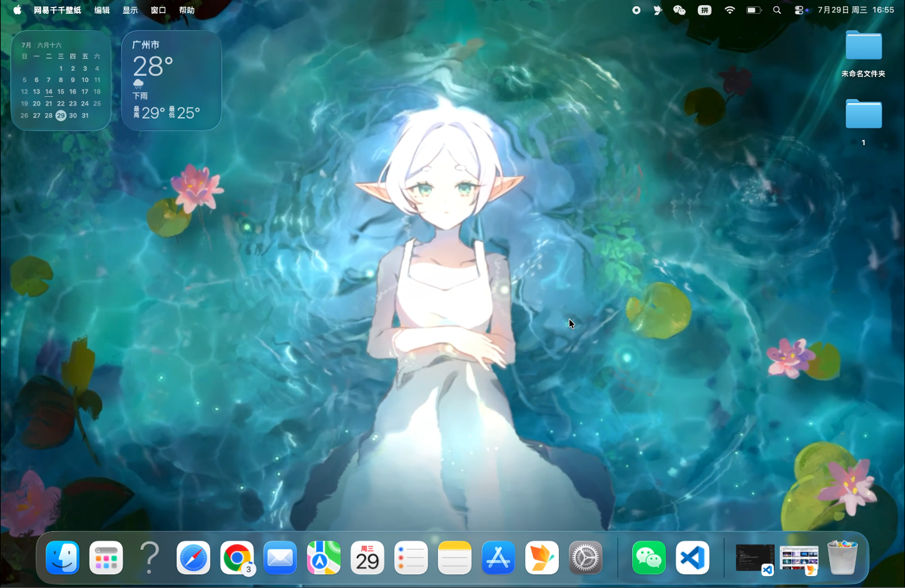Image resolution: width=905 pixels, height=588 pixels.
Task: Click the screen recording stop icon in menu bar
Action: [637, 10]
